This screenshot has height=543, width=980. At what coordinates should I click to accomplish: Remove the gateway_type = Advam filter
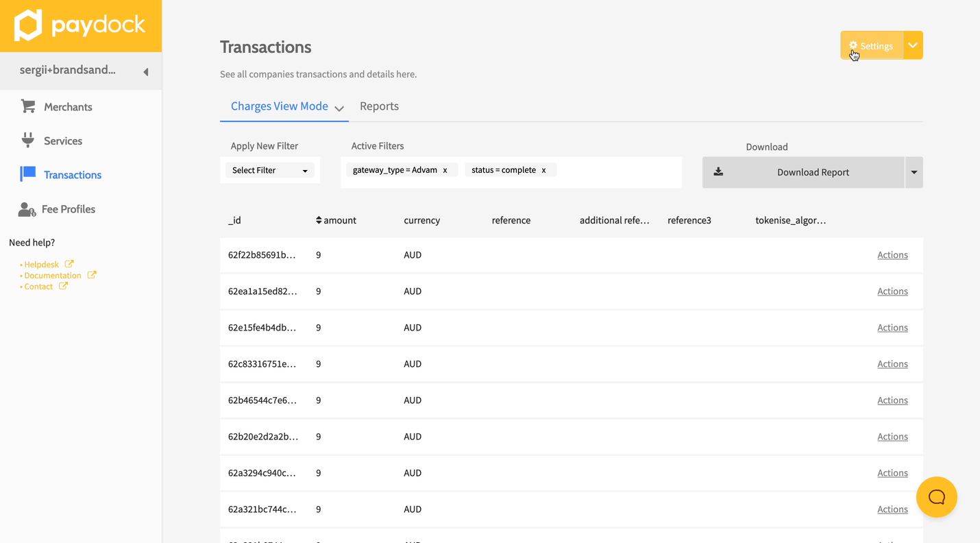click(x=445, y=170)
